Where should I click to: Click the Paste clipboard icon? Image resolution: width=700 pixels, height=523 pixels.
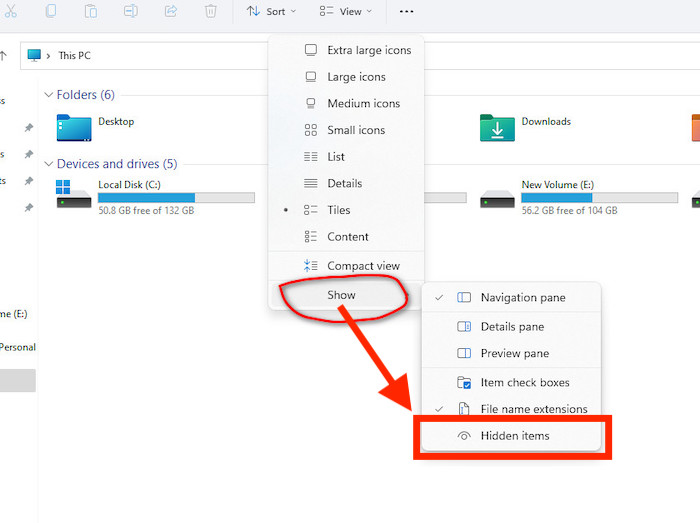point(91,11)
